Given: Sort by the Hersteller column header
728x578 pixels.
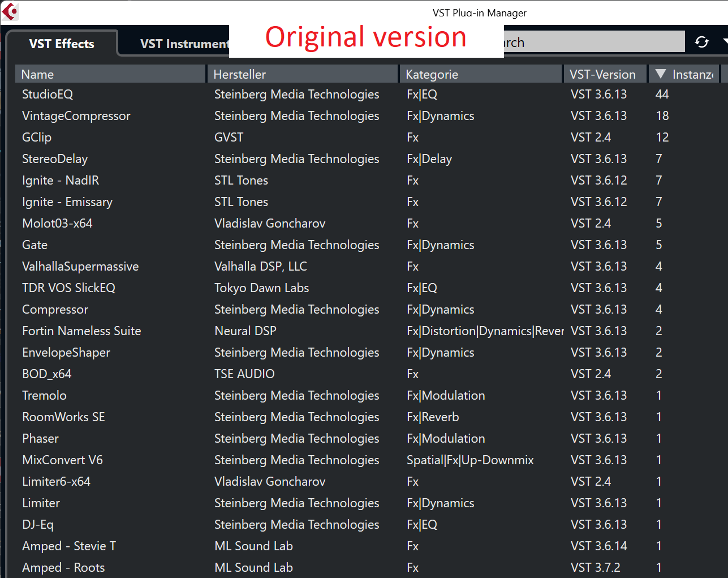Looking at the screenshot, I should coord(303,74).
